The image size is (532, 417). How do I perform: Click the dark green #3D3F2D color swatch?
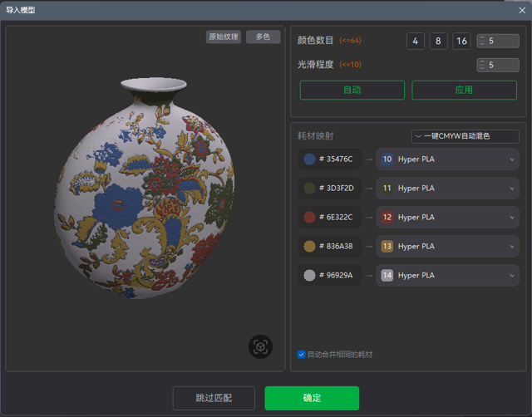pyautogui.click(x=309, y=189)
